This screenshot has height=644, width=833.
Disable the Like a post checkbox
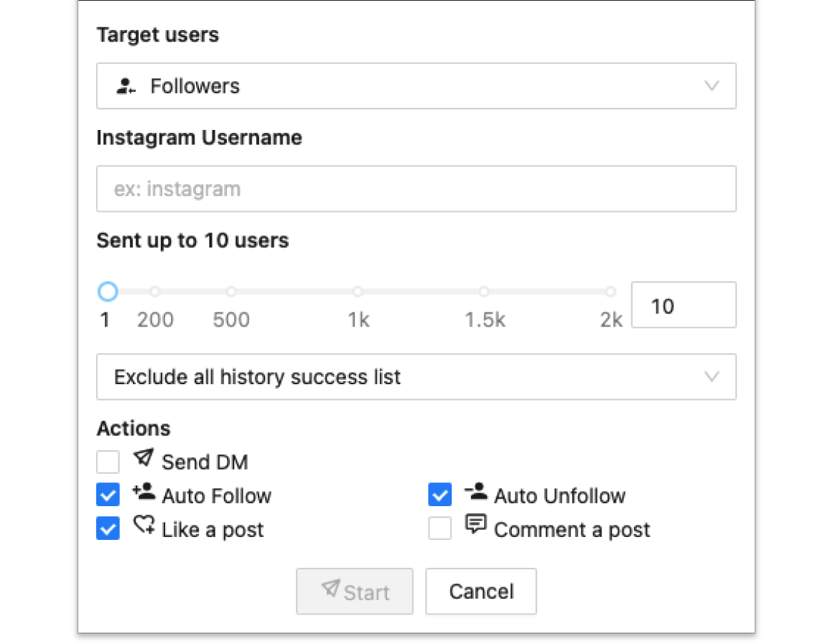pos(108,530)
